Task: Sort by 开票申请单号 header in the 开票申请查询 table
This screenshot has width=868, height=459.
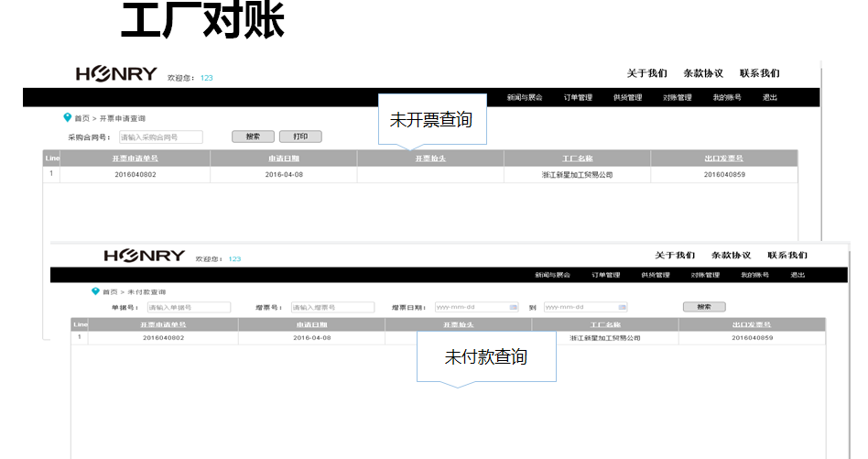Action: point(136,158)
